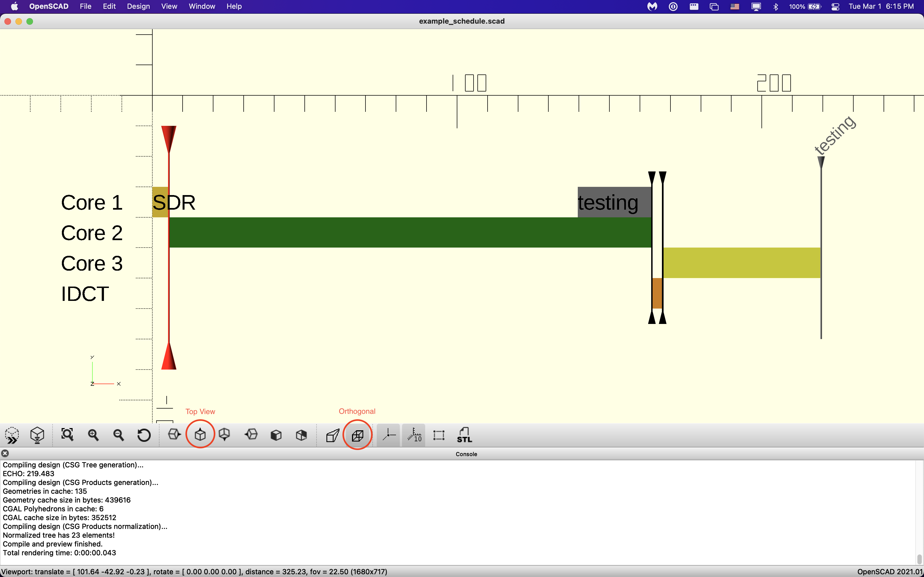This screenshot has width=924, height=577.
Task: Enable Orthogonal projection mode
Action: [x=358, y=435]
